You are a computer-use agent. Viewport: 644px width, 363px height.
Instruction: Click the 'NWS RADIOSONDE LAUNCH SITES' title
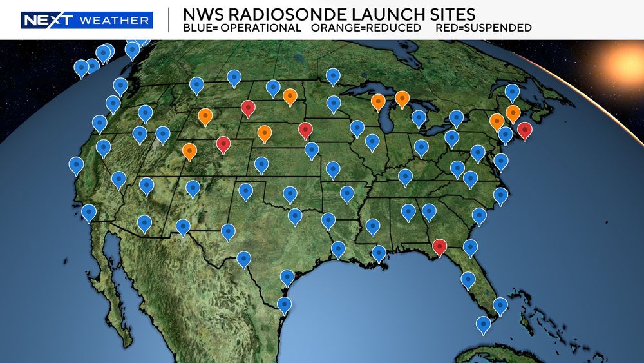click(329, 14)
